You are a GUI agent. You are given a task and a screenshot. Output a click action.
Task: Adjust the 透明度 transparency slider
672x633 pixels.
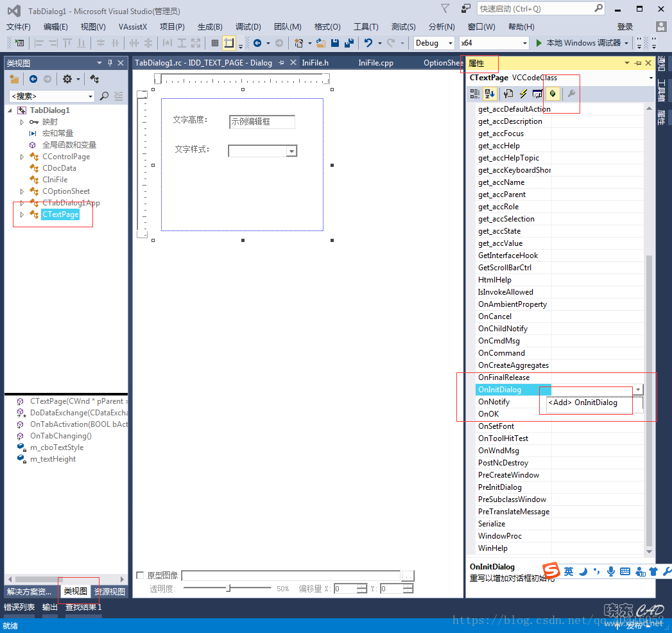[x=229, y=588]
